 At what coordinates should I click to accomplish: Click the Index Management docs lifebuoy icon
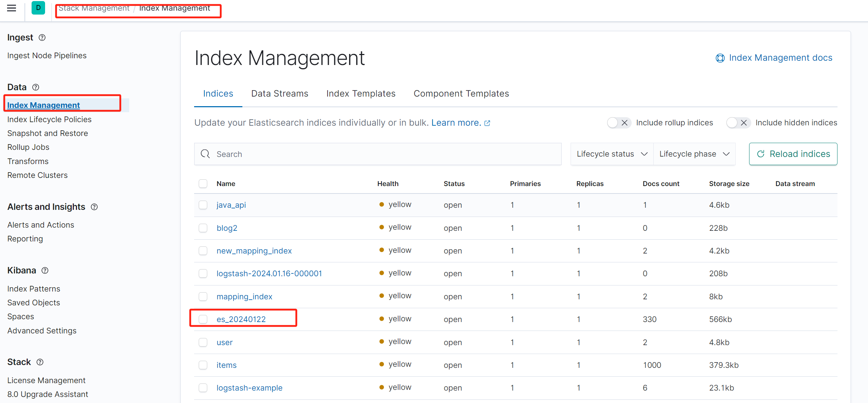pos(720,58)
